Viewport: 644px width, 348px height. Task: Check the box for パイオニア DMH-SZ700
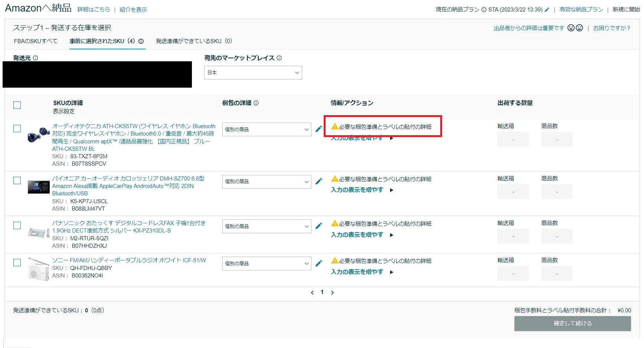tap(17, 180)
